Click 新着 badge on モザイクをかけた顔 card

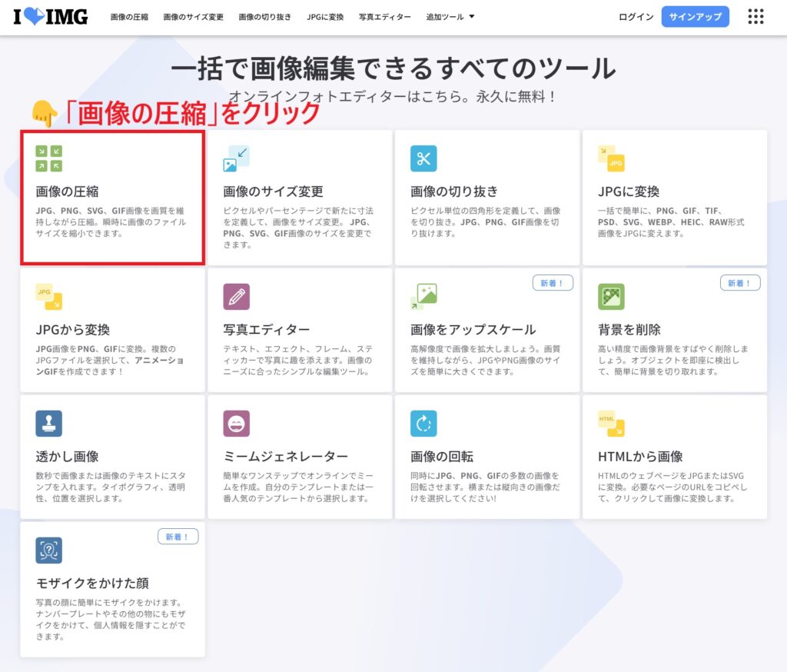(178, 537)
